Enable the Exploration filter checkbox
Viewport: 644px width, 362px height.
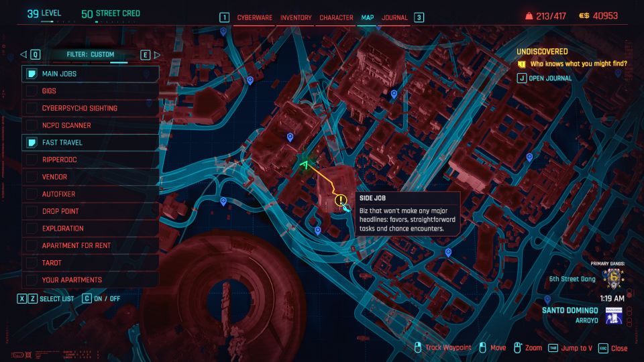click(32, 228)
